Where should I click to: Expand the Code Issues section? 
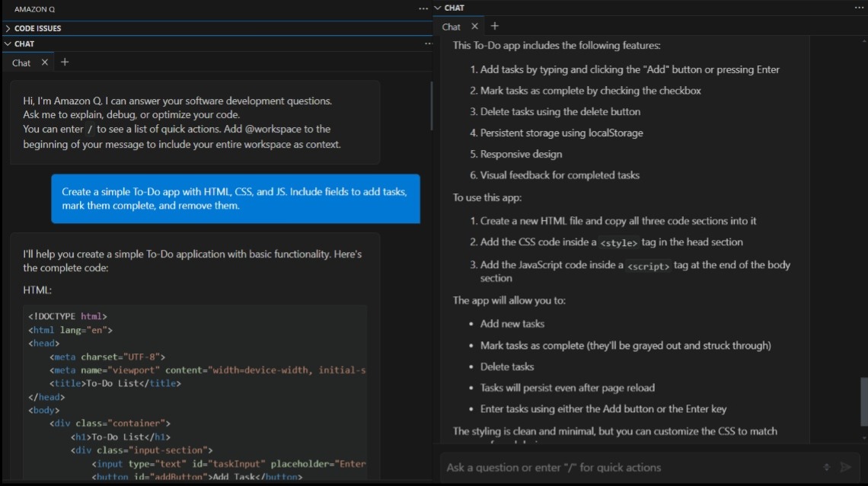click(x=8, y=28)
